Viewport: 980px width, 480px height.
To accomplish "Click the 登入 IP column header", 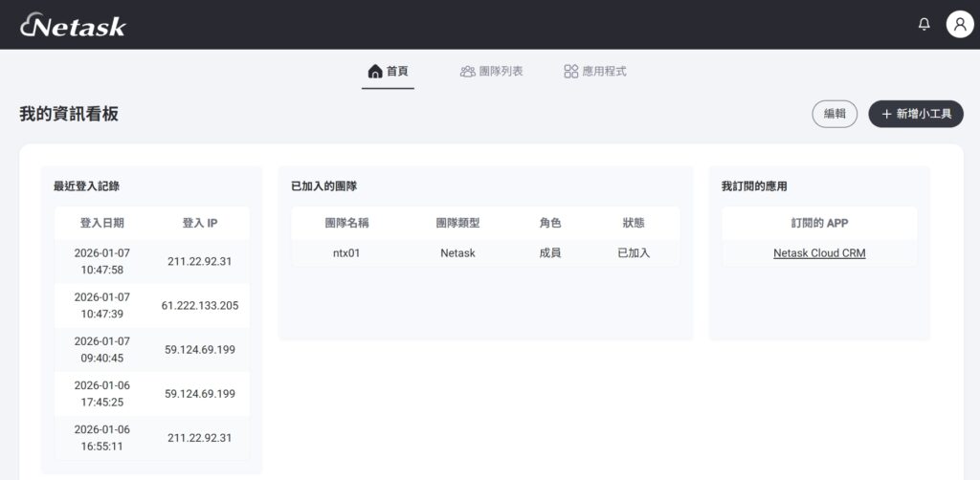I will tap(200, 223).
